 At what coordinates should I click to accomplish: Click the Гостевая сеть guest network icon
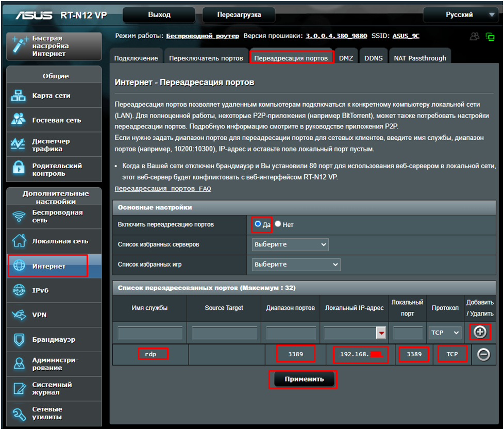tap(19, 119)
